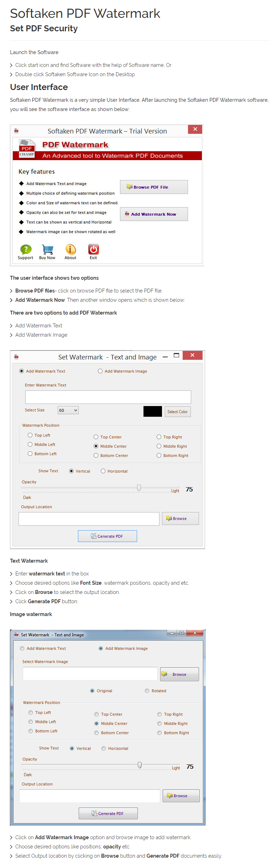Choose Middle Left position in text watermark dialog
Screen dimensions: 272x868
(x=30, y=444)
